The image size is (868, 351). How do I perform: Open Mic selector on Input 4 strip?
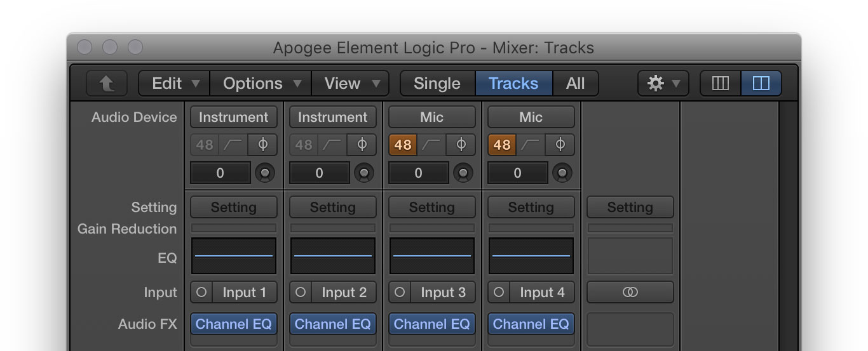pyautogui.click(x=531, y=117)
